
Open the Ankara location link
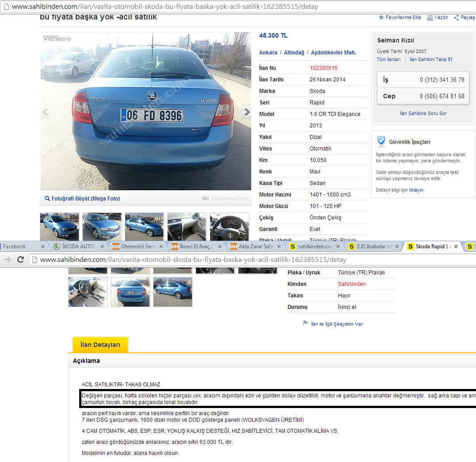point(268,53)
